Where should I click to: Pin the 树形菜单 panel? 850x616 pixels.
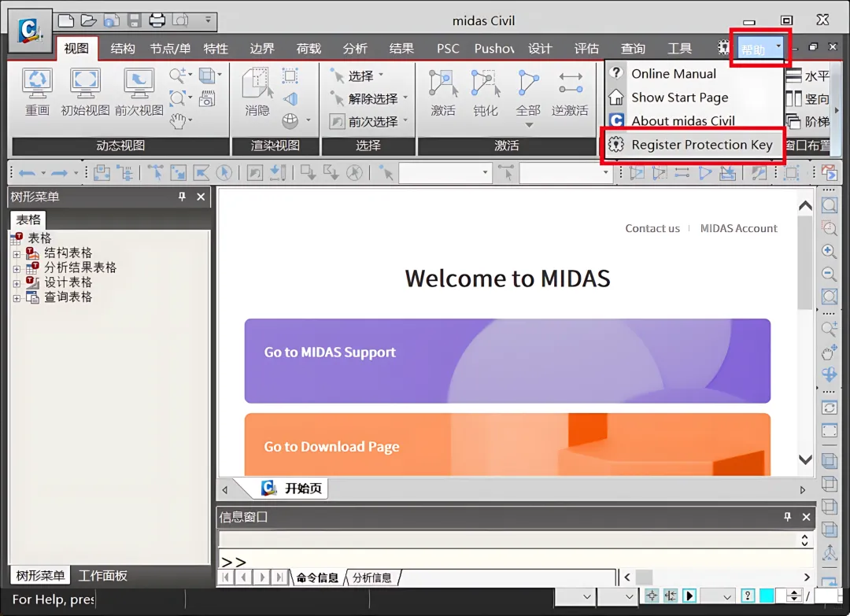(x=182, y=197)
